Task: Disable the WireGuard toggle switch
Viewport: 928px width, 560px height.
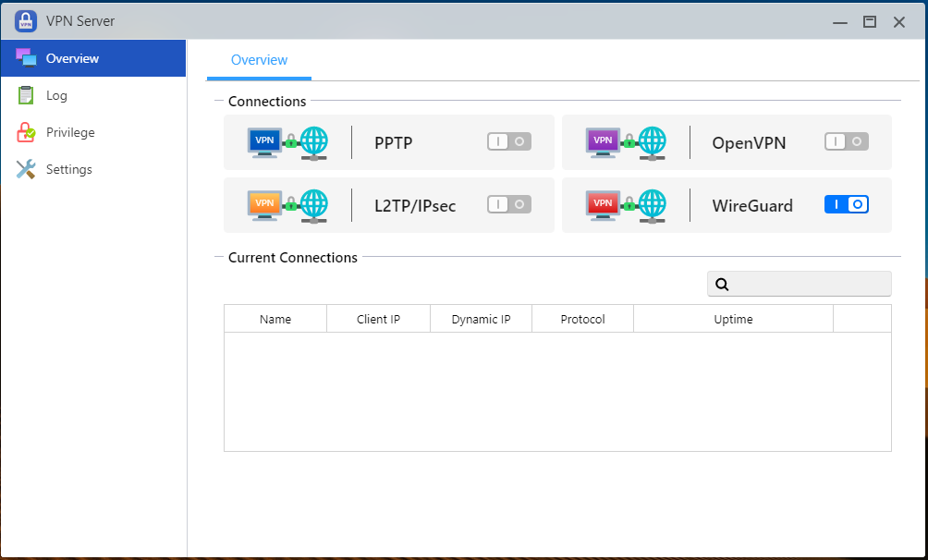Action: click(847, 204)
